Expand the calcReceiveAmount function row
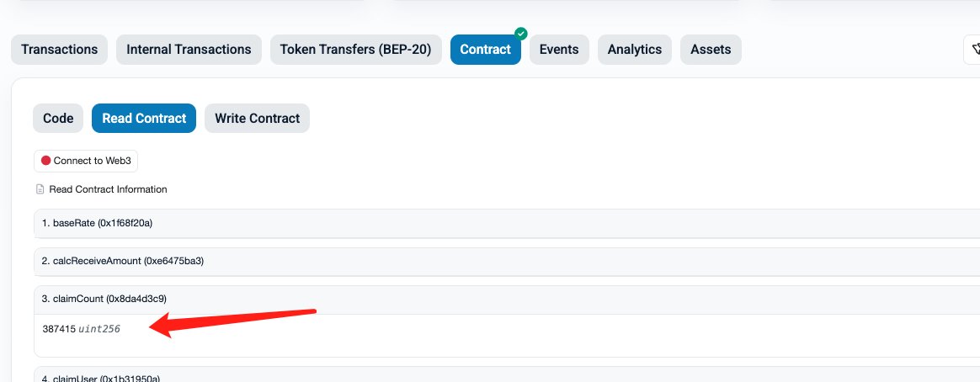The width and height of the screenshot is (980, 382). (x=507, y=261)
